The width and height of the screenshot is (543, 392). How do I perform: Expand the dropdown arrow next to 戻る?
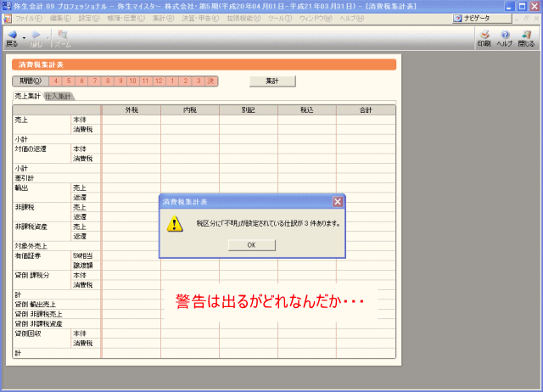click(x=24, y=37)
